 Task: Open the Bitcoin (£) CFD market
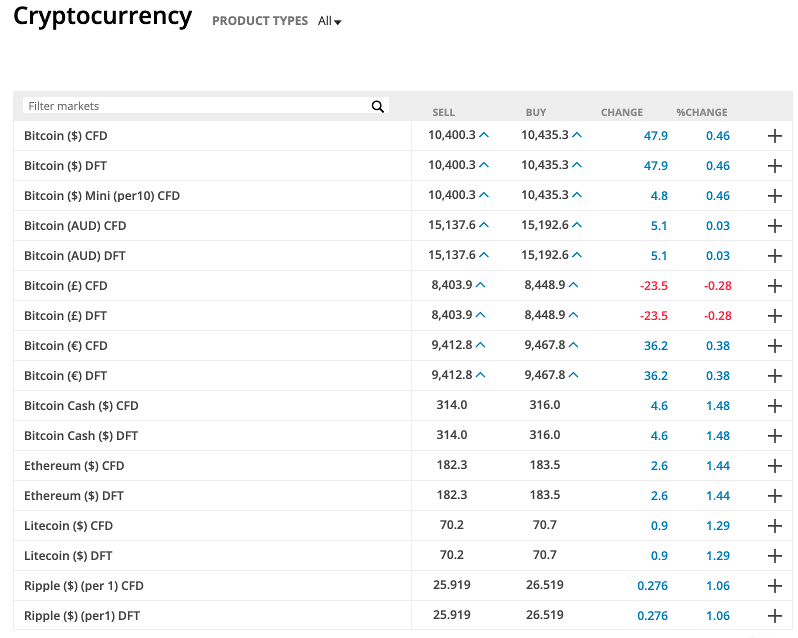click(x=66, y=286)
